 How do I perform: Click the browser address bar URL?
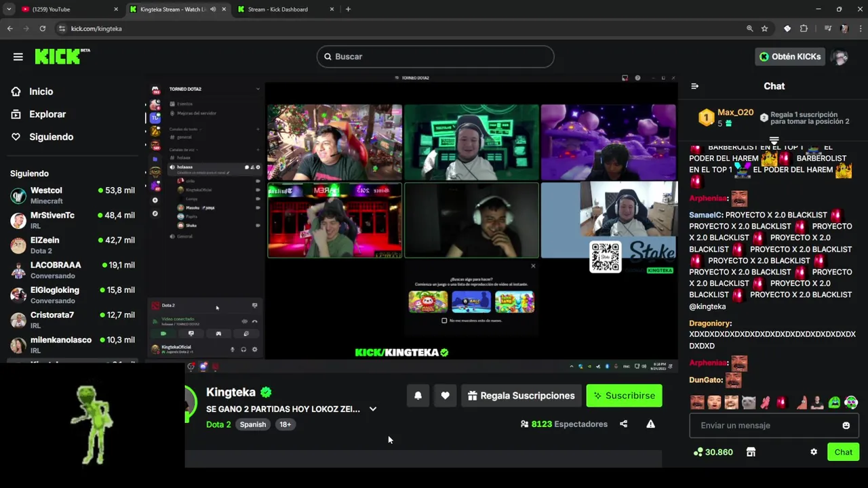[x=96, y=28]
